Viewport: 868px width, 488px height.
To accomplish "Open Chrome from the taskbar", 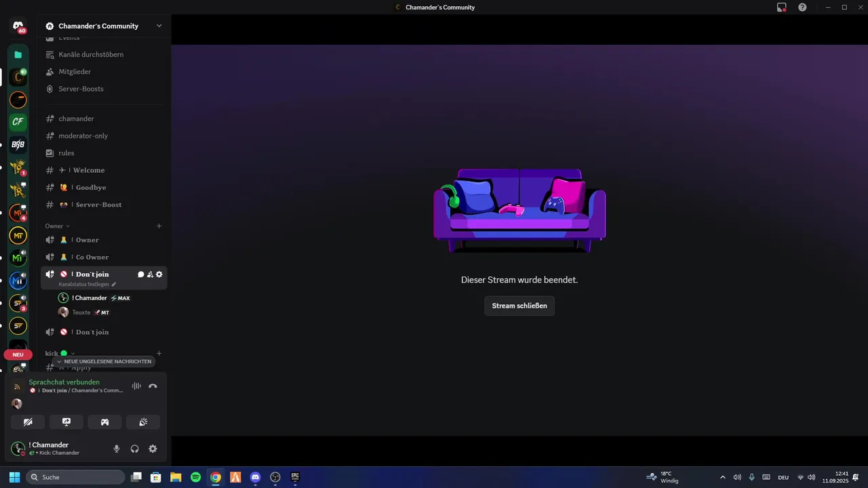I will click(216, 477).
